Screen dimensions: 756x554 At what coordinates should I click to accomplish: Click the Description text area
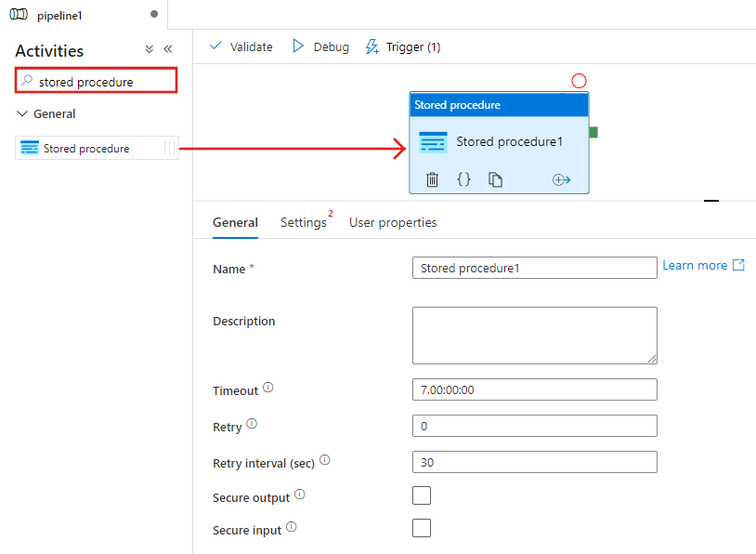pos(534,335)
